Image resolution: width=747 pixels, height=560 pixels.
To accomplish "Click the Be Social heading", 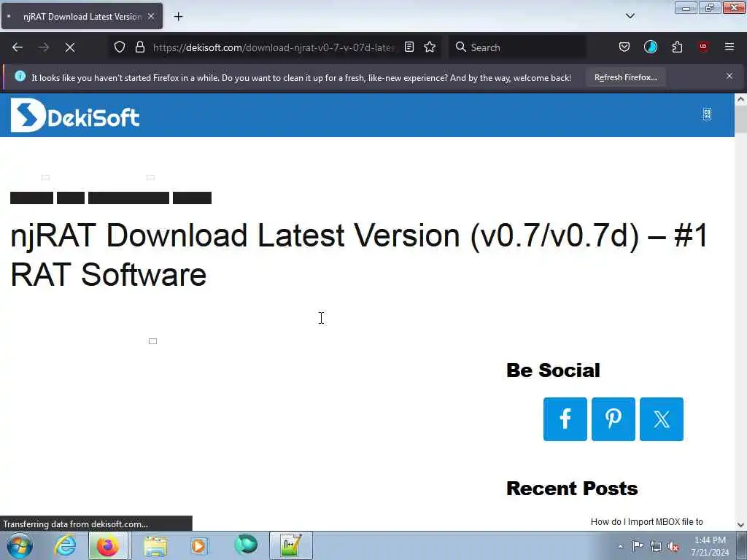I will (553, 370).
